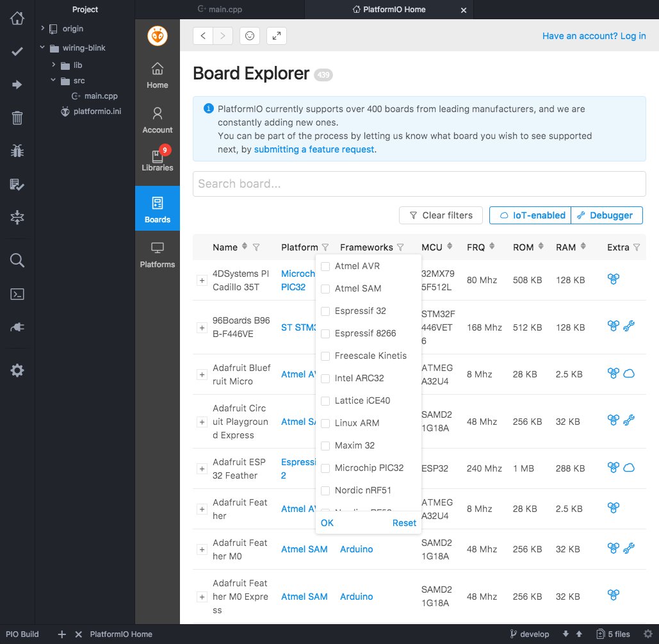Click the run other target checklist icon
The width and height of the screenshot is (659, 644).
tap(17, 185)
